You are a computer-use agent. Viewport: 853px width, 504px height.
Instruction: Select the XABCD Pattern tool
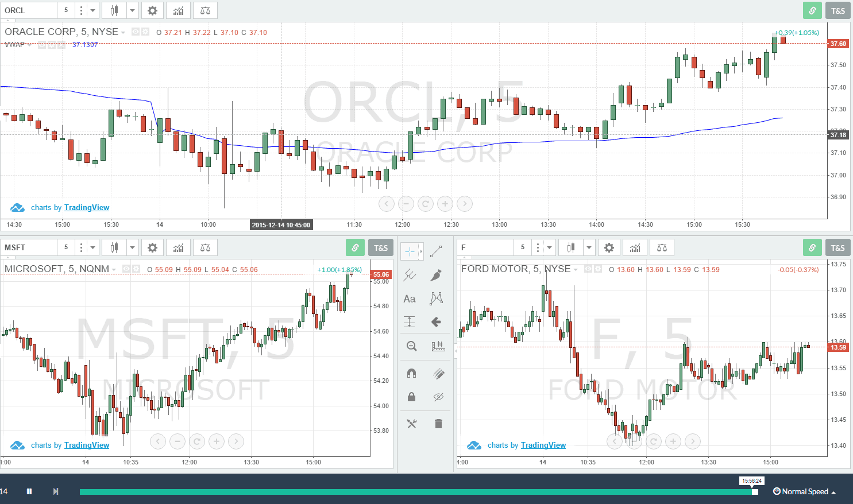point(435,298)
